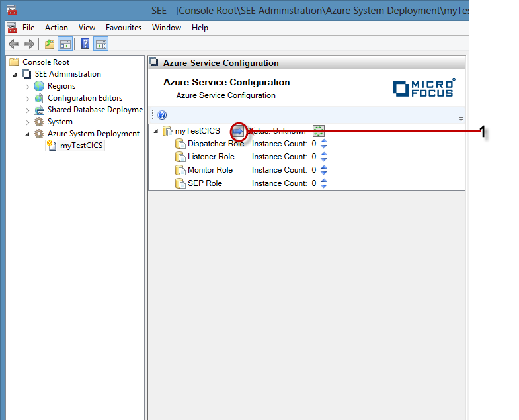The width and height of the screenshot is (519, 420).
Task: Expand the Configuration Editors node
Action: coord(28,99)
